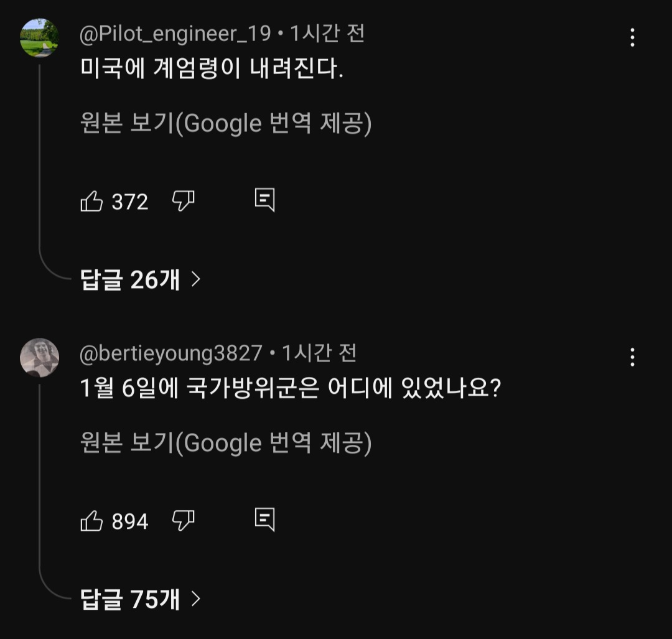View Pilot_engineer_19 landscape profile picture

click(x=39, y=38)
